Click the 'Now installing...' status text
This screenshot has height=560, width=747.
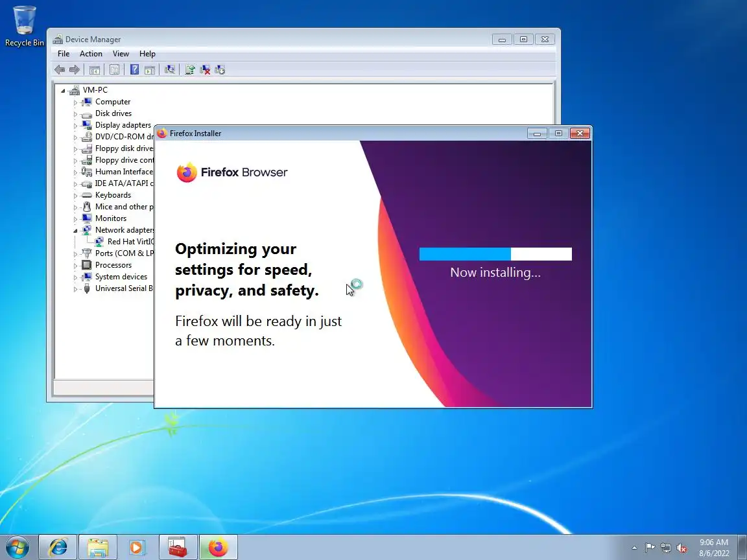495,272
